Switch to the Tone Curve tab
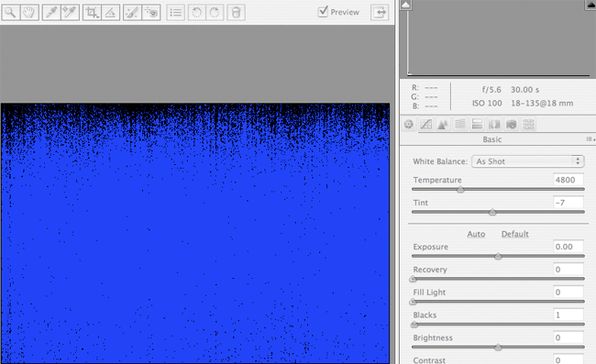The width and height of the screenshot is (596, 364). click(x=425, y=125)
